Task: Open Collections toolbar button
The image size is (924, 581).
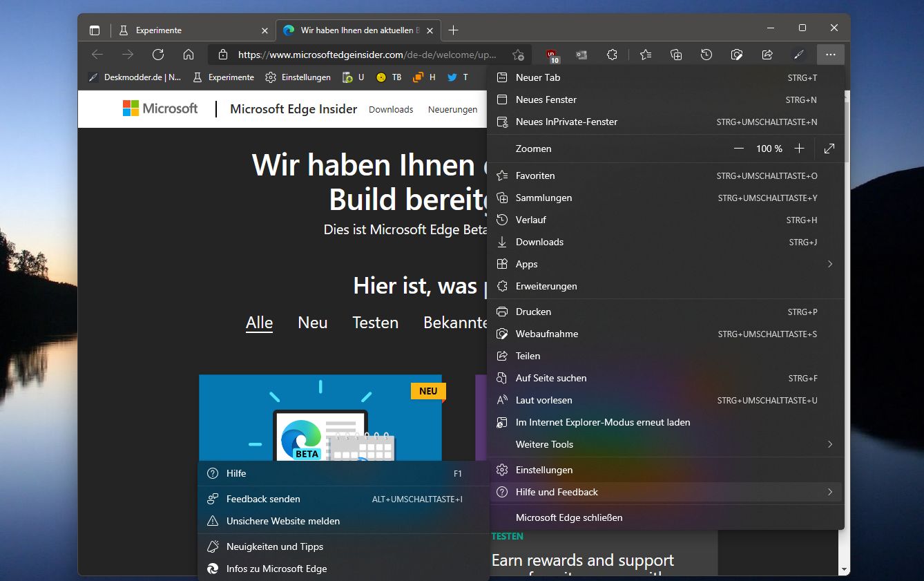Action: pyautogui.click(x=676, y=55)
